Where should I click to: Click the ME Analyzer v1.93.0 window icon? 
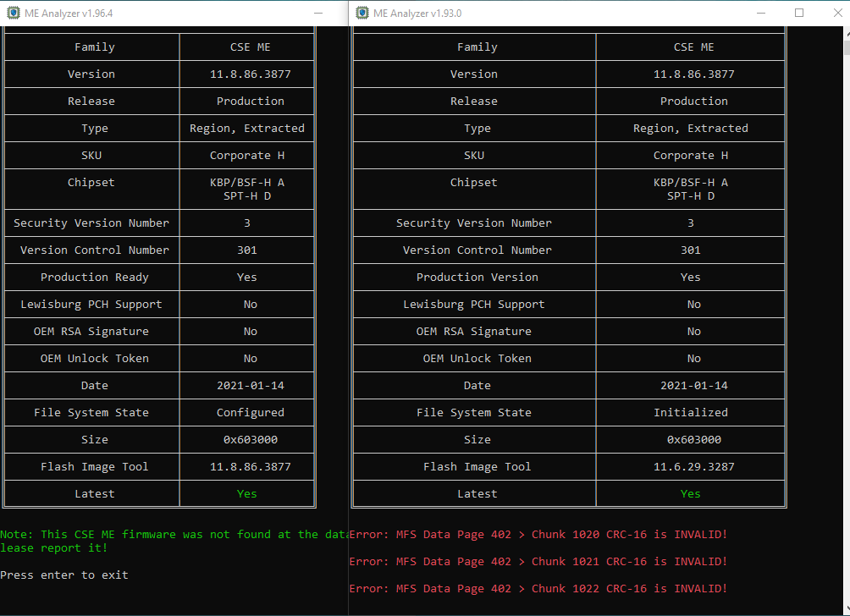coord(362,13)
